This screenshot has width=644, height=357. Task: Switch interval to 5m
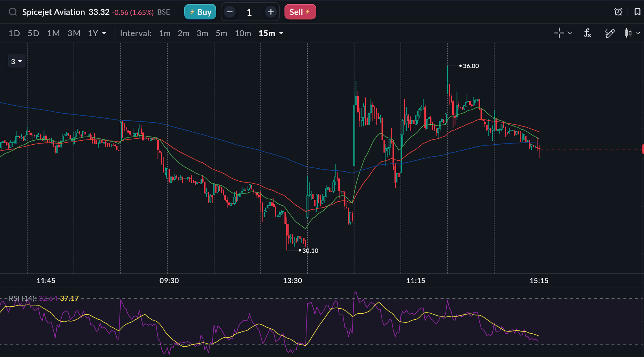[221, 33]
